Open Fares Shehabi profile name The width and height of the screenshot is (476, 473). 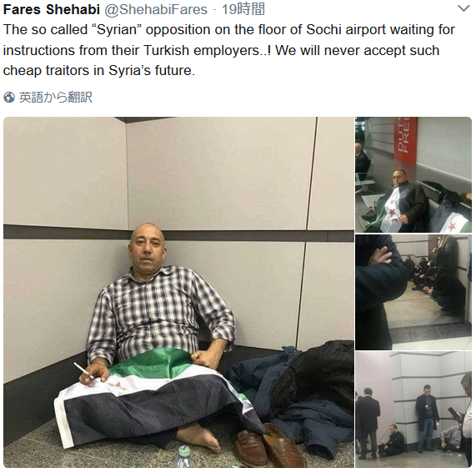pyautogui.click(x=52, y=9)
